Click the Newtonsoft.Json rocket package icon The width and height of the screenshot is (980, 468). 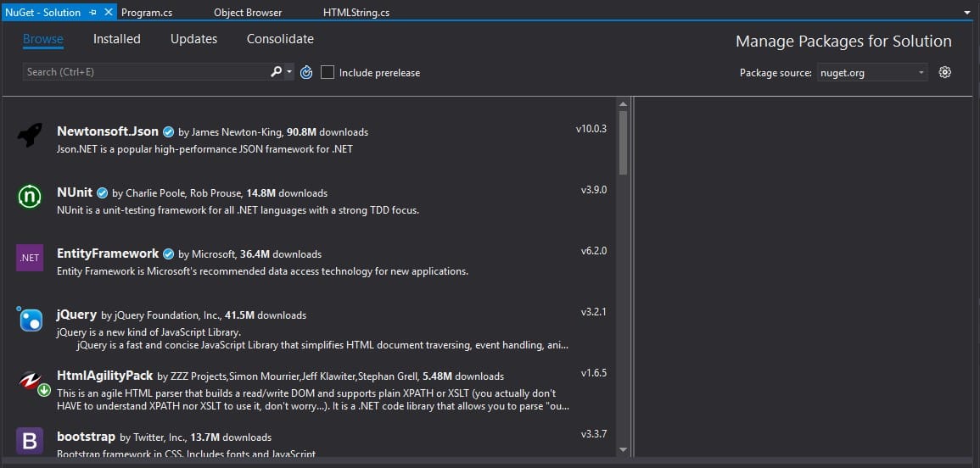[30, 134]
